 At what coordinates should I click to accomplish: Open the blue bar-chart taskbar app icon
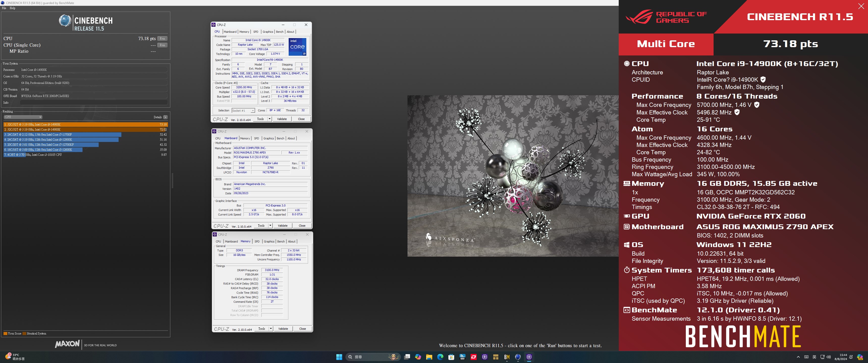(462, 357)
